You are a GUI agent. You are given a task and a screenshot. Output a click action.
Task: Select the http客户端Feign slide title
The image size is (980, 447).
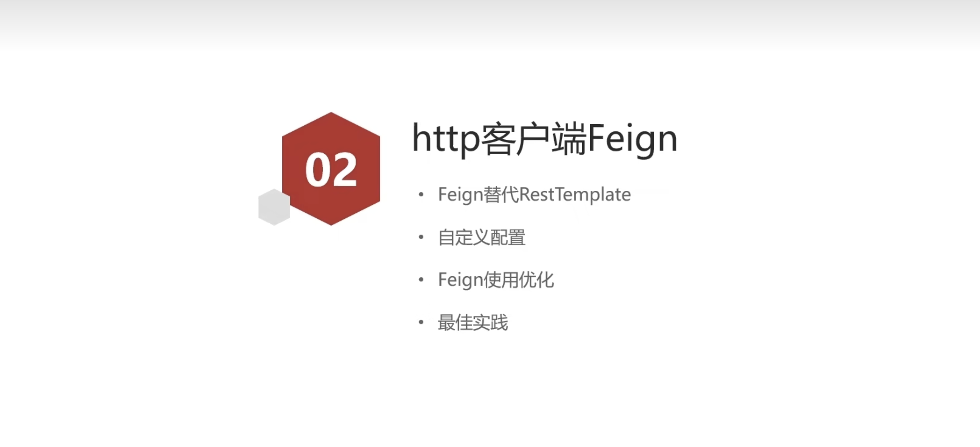(x=545, y=139)
